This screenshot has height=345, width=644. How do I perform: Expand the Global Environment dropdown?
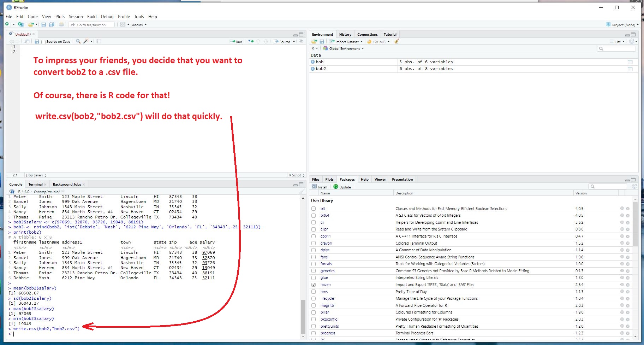click(x=344, y=49)
